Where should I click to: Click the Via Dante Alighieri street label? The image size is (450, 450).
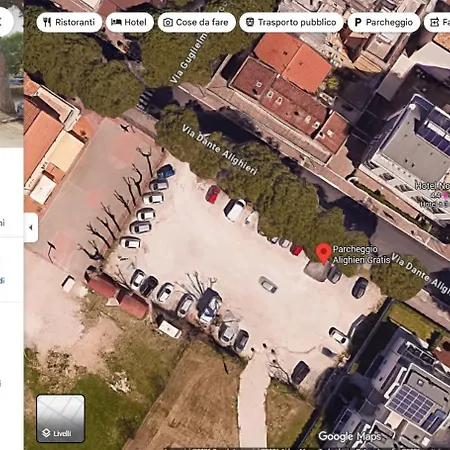[x=220, y=149]
